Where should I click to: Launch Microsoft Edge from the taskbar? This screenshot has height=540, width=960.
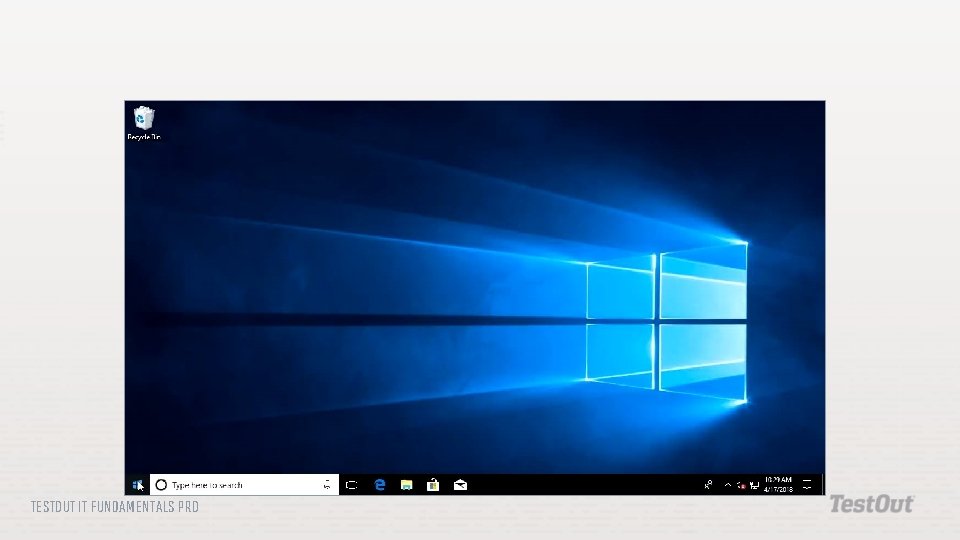point(380,485)
